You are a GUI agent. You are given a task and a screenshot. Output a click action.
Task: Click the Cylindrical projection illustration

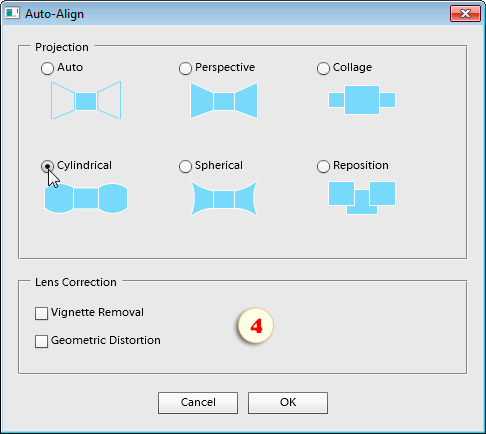[86, 198]
